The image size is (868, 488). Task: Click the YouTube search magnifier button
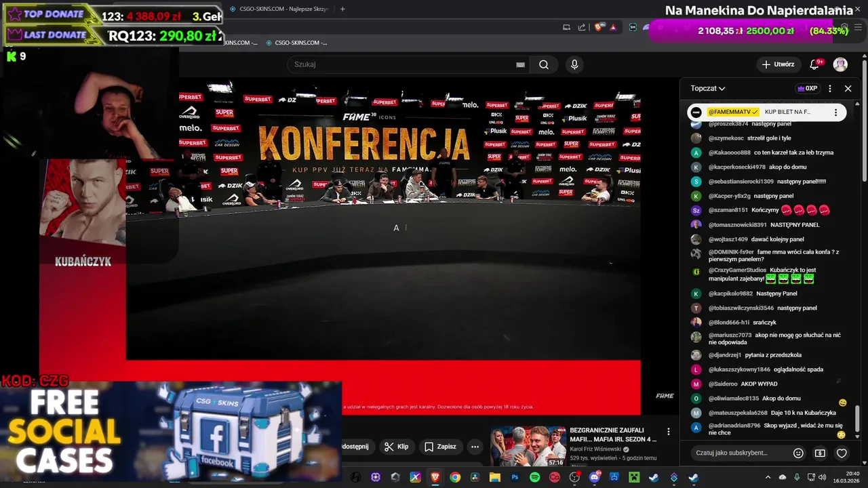click(x=544, y=64)
